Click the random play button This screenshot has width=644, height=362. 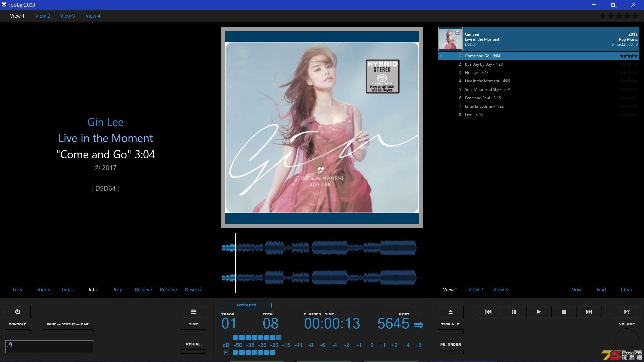coord(627,312)
